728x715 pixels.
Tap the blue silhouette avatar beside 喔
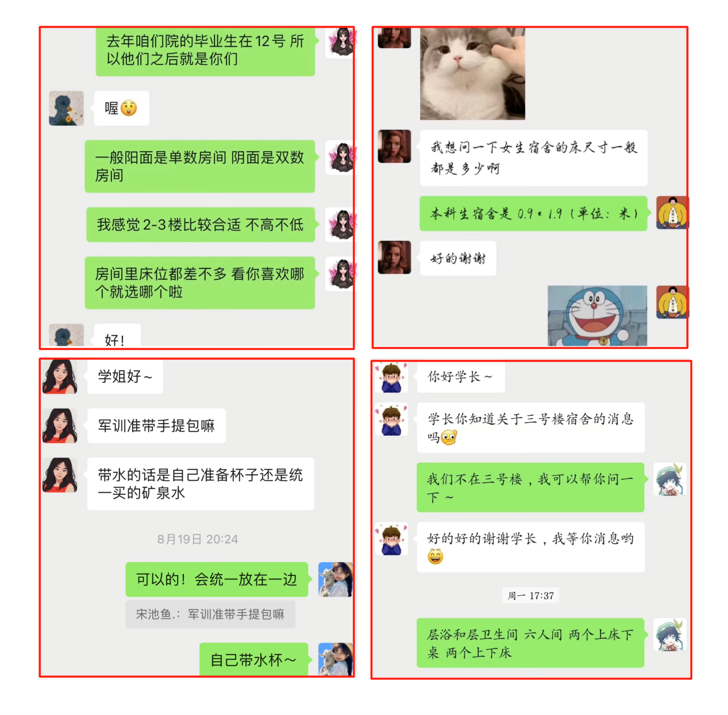click(x=66, y=108)
